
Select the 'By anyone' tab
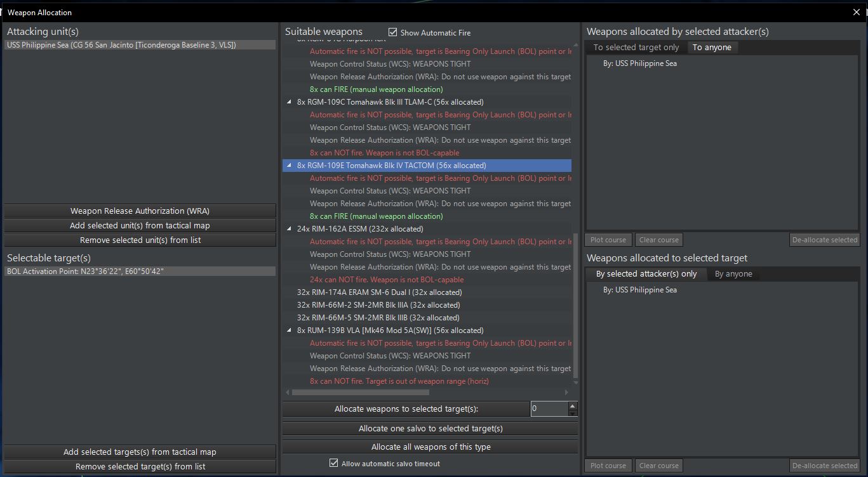coord(733,274)
